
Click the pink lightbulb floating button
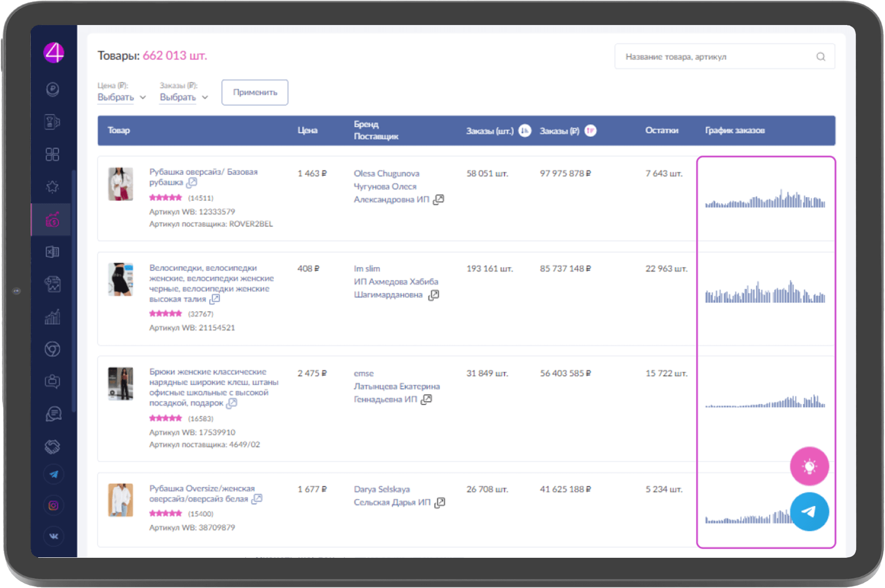click(x=809, y=467)
